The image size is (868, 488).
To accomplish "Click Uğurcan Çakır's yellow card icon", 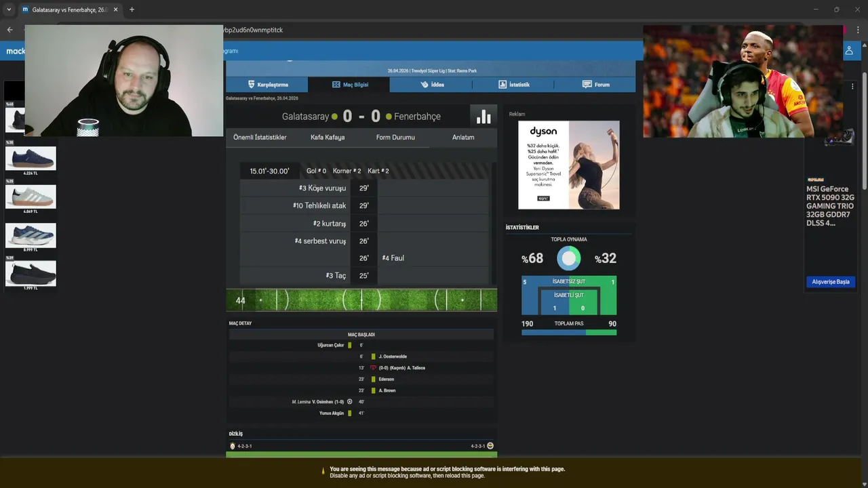I will click(x=350, y=345).
